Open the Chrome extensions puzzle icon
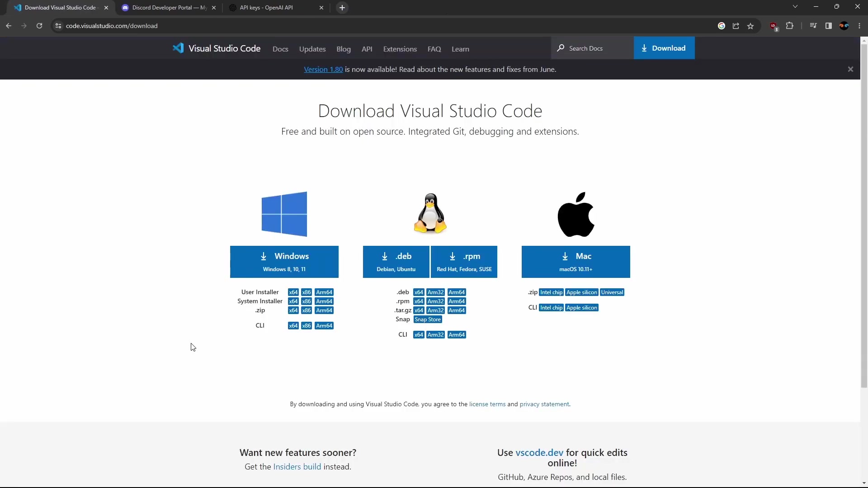This screenshot has width=868, height=488. coord(790,26)
